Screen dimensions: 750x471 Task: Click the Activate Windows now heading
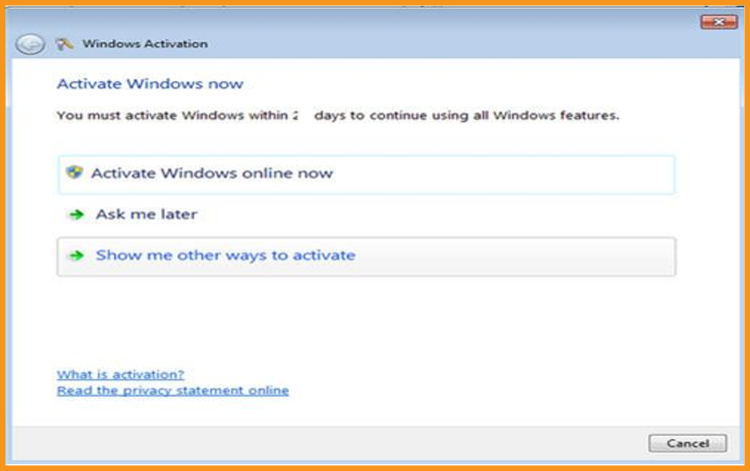pyautogui.click(x=150, y=84)
